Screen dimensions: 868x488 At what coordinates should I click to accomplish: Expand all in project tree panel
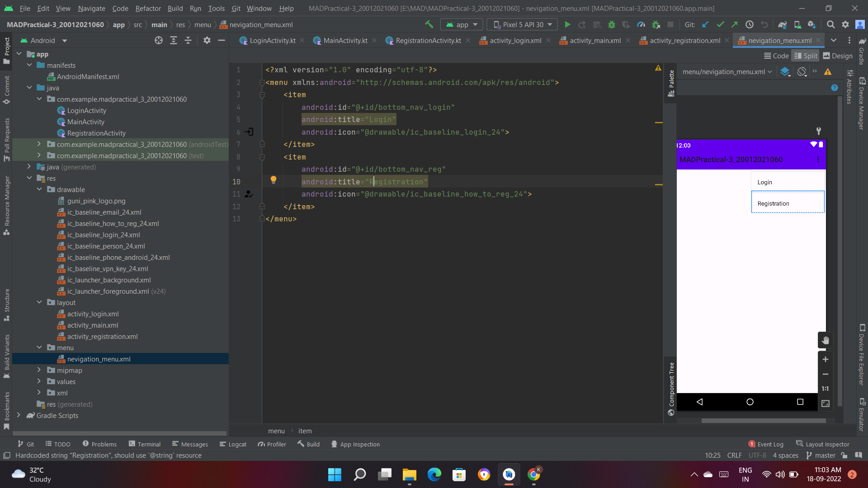point(174,40)
